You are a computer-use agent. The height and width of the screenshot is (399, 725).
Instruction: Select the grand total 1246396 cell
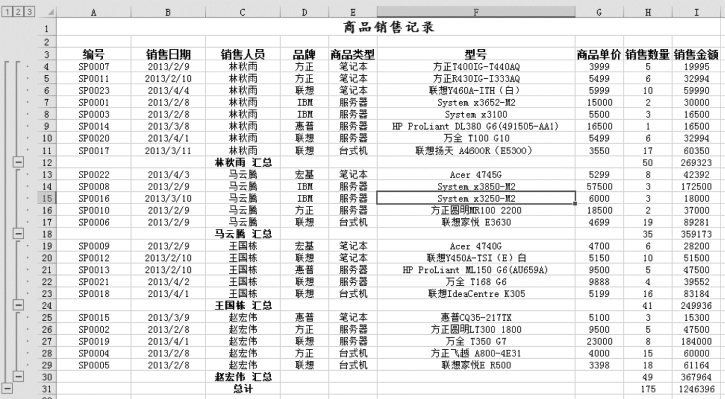[x=696, y=389]
